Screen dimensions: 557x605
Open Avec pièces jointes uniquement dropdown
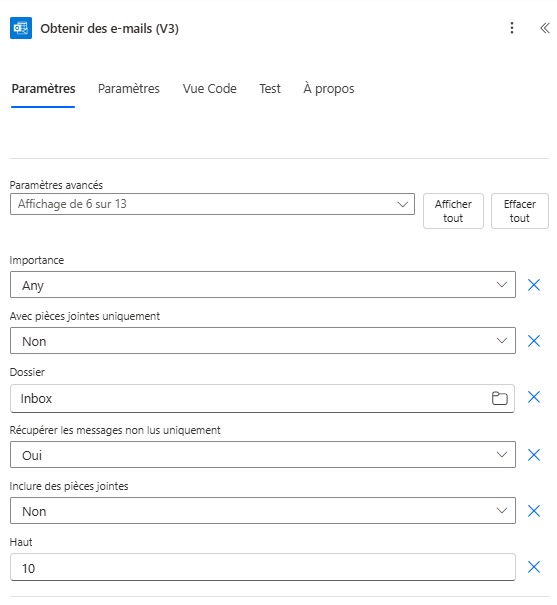pyautogui.click(x=263, y=341)
